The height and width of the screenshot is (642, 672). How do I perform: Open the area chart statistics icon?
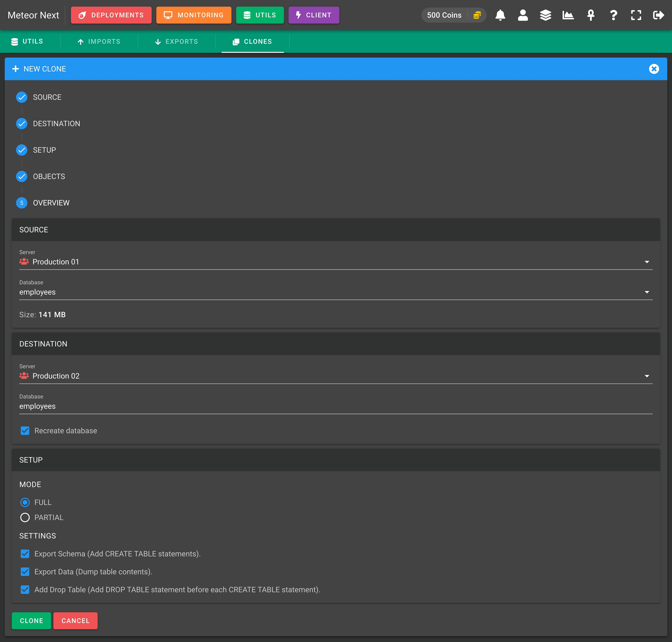568,15
